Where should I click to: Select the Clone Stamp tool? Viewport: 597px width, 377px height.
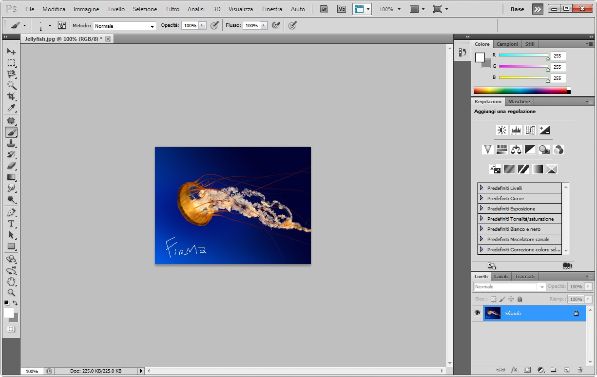(x=11, y=144)
